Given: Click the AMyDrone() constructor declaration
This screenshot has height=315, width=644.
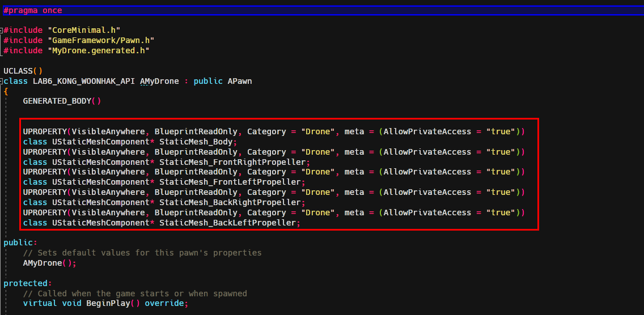Looking at the screenshot, I should pyautogui.click(x=50, y=263).
